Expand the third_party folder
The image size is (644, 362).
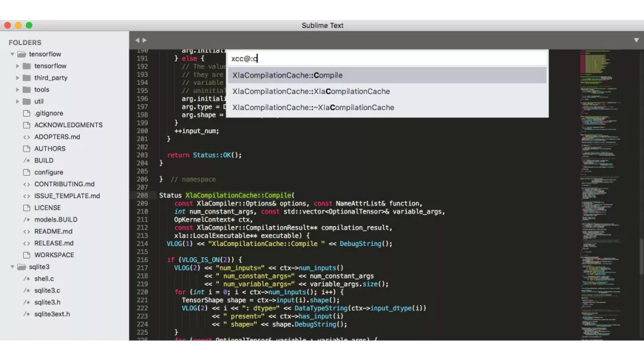[18, 78]
